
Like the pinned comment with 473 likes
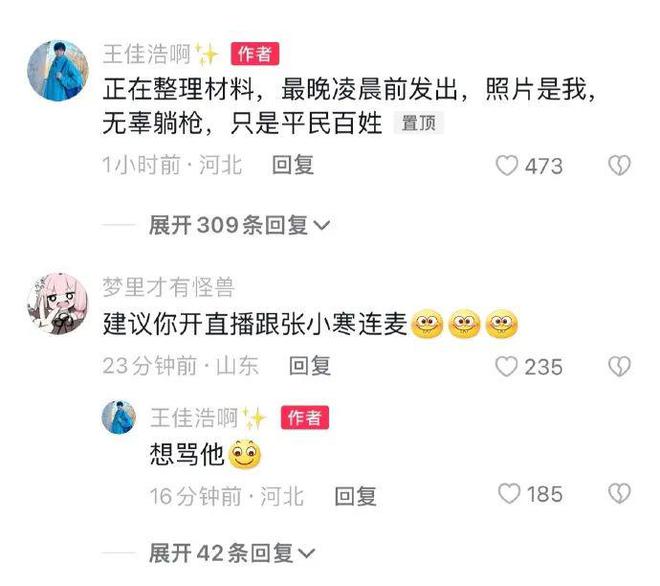(506, 165)
